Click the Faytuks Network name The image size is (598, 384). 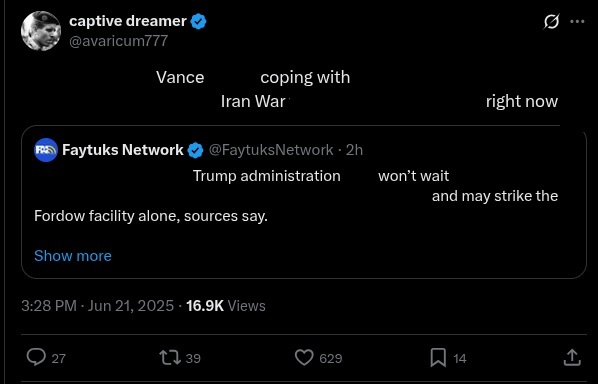tap(123, 150)
